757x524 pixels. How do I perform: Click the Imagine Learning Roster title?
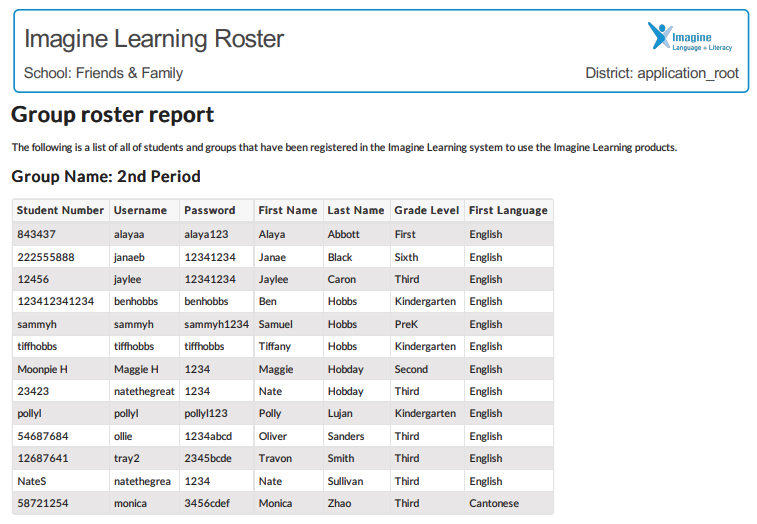[154, 39]
